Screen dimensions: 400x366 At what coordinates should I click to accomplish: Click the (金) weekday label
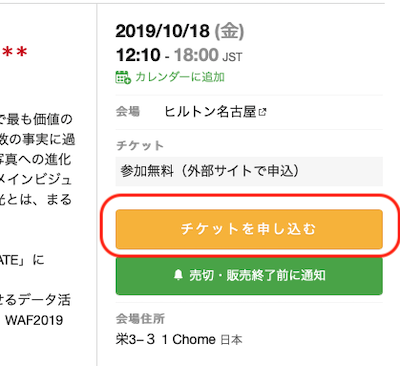click(x=229, y=31)
